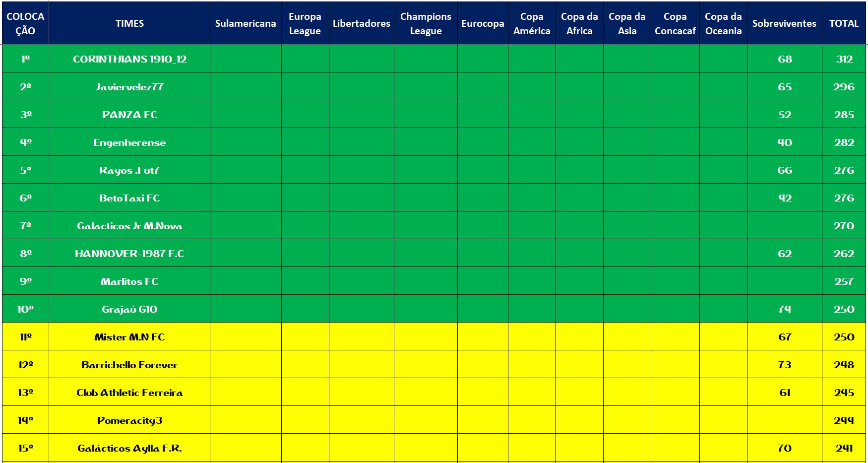Click the PANZA FC team cell
The width and height of the screenshot is (868, 463).
[129, 115]
